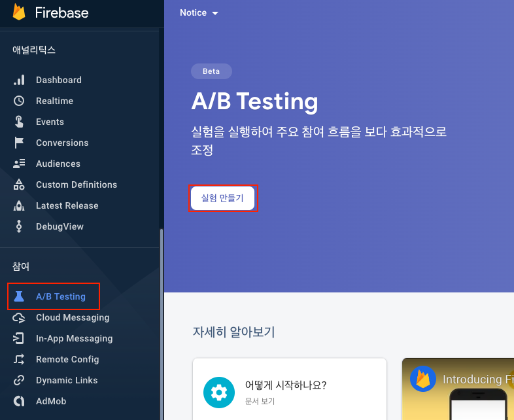Viewport: 514px width, 420px height.
Task: Click the DebugView icon
Action: click(19, 226)
